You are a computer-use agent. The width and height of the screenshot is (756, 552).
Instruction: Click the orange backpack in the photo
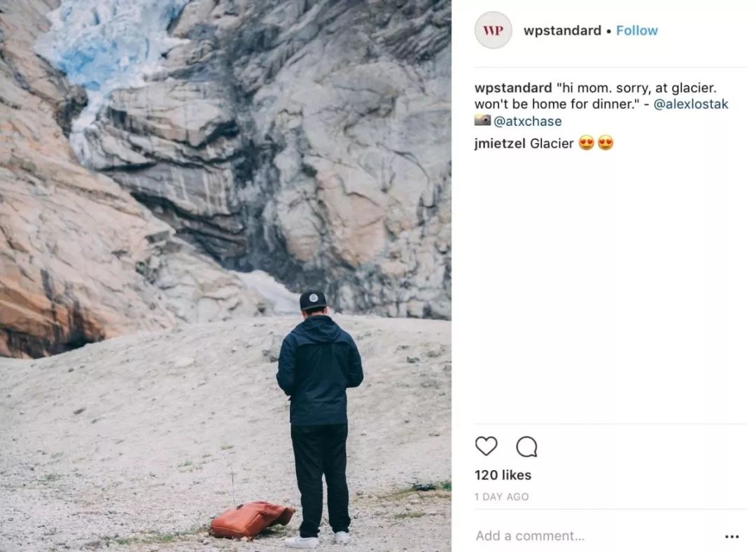[252, 519]
